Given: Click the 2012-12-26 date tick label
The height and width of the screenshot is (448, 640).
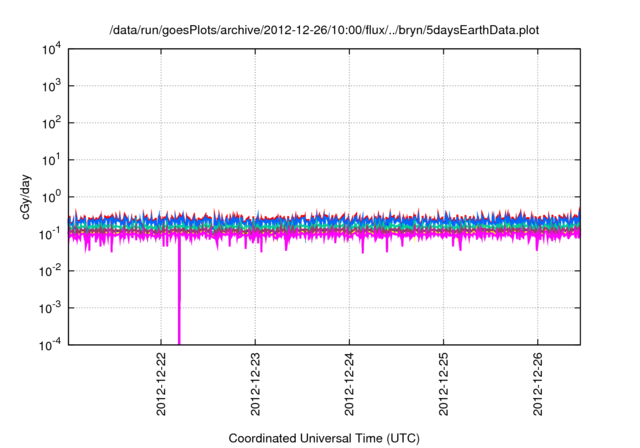Looking at the screenshot, I should coord(538,384).
